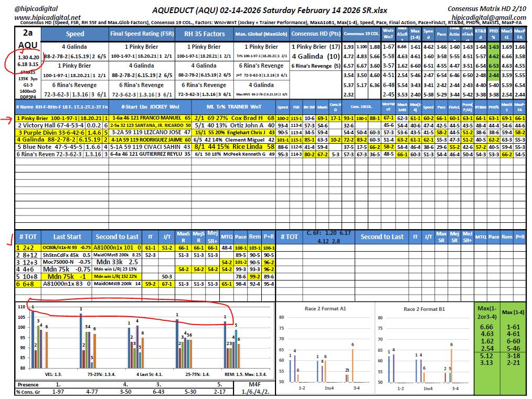
Task: Click the race number cell 2a
Action: (27, 33)
